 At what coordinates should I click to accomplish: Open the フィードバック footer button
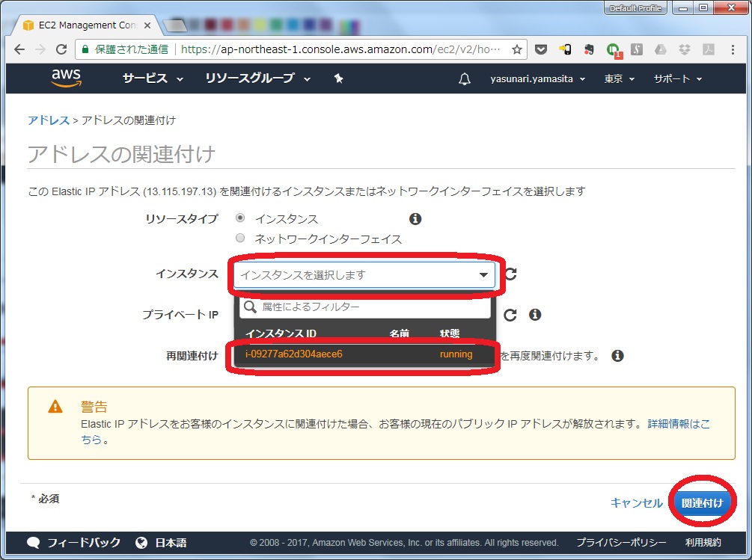(74, 543)
